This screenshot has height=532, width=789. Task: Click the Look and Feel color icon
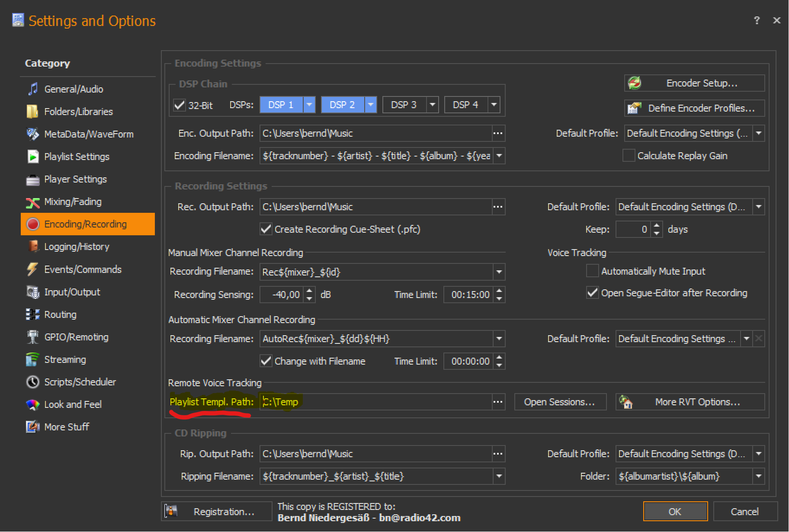click(33, 404)
